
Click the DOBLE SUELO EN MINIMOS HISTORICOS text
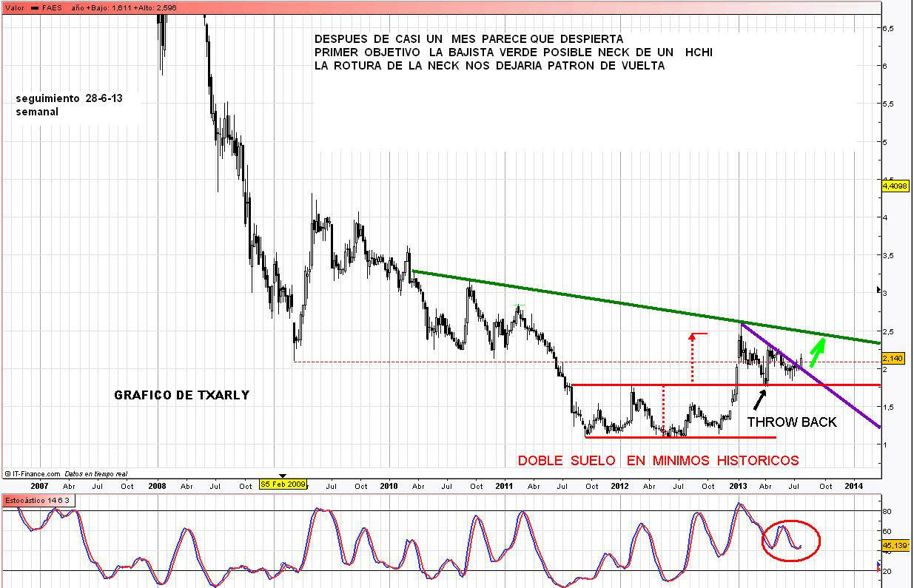[x=658, y=461]
